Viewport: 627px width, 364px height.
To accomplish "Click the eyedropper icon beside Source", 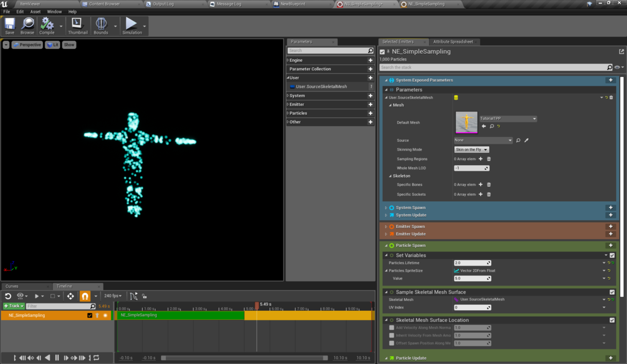I will tap(527, 140).
